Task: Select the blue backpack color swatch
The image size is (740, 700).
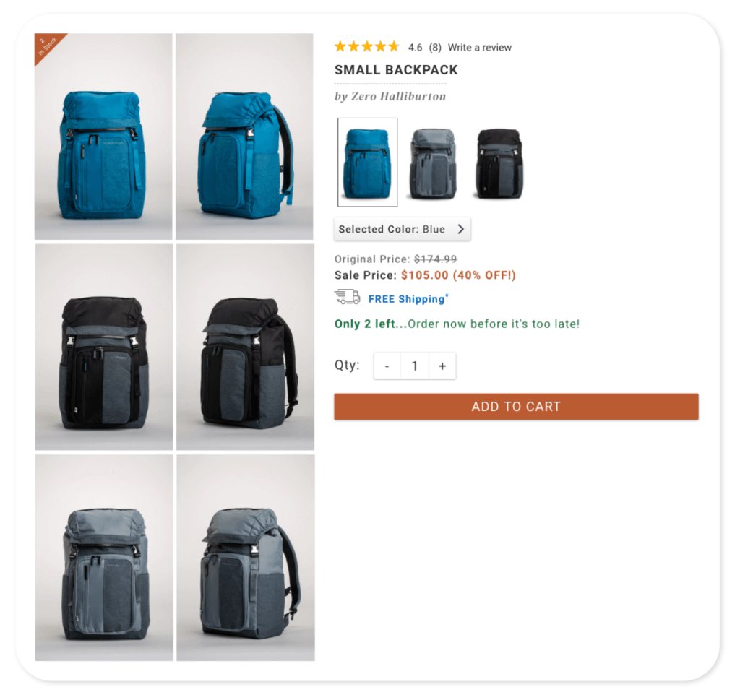Action: click(x=367, y=163)
